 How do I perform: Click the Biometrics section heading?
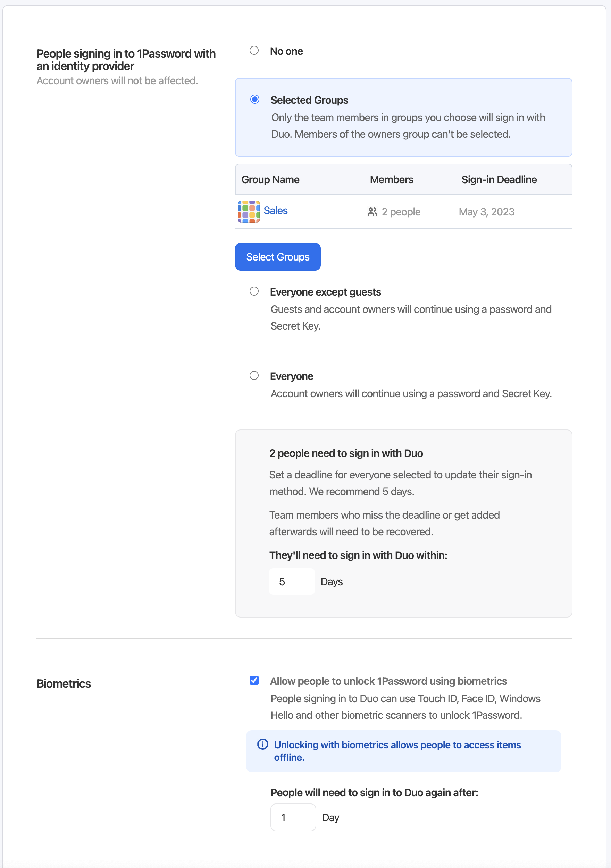63,683
